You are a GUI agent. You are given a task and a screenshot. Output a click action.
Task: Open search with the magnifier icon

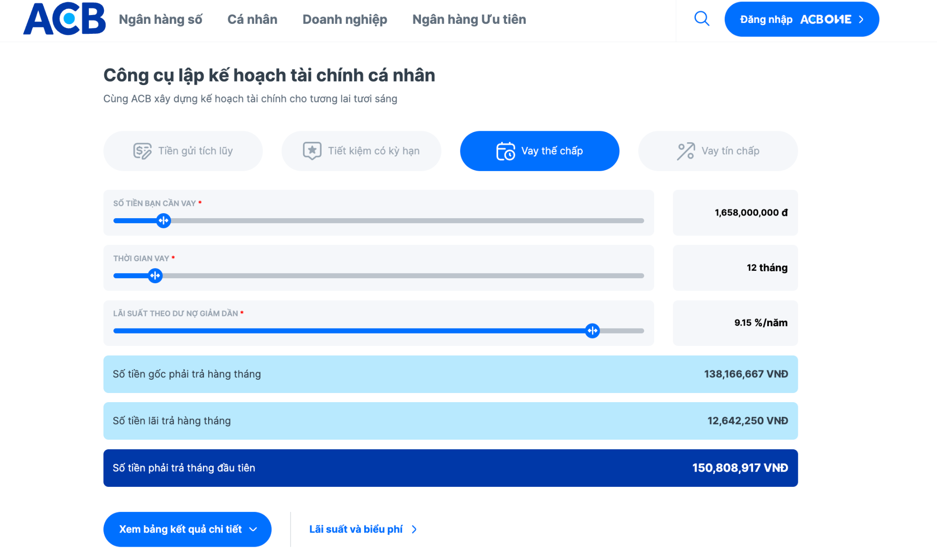pyautogui.click(x=701, y=19)
